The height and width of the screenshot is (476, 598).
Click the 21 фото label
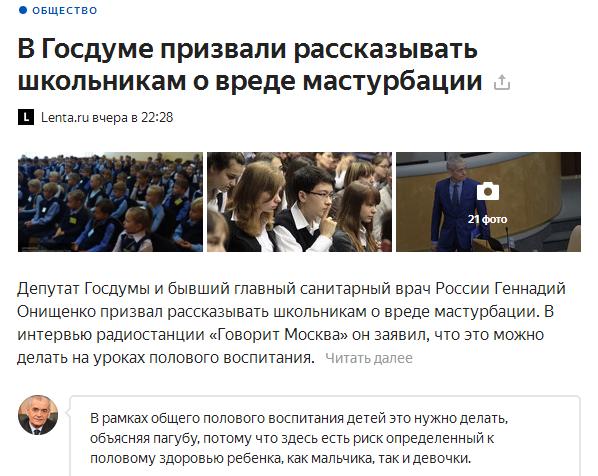pyautogui.click(x=487, y=219)
